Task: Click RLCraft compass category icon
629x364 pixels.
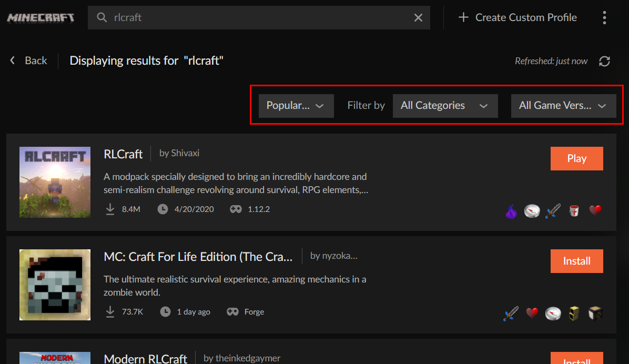Action: [x=532, y=211]
